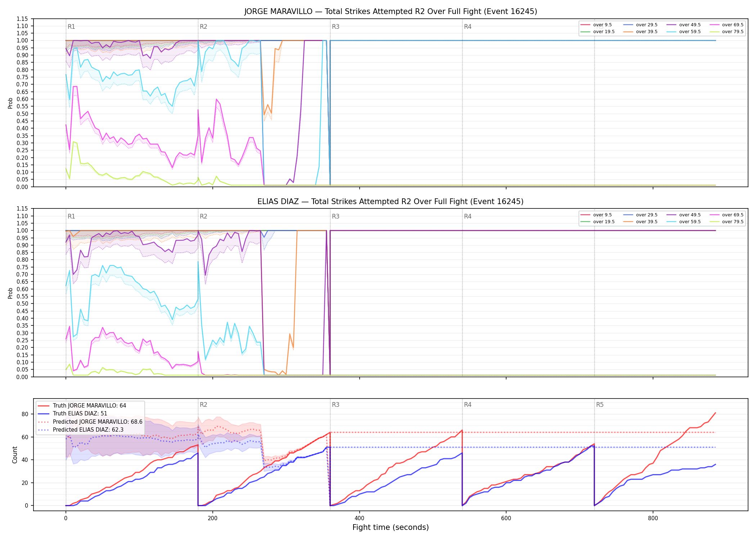The image size is (756, 540).
Task: Click the R3 label in the Elias Diaz chart
Action: [x=336, y=216]
